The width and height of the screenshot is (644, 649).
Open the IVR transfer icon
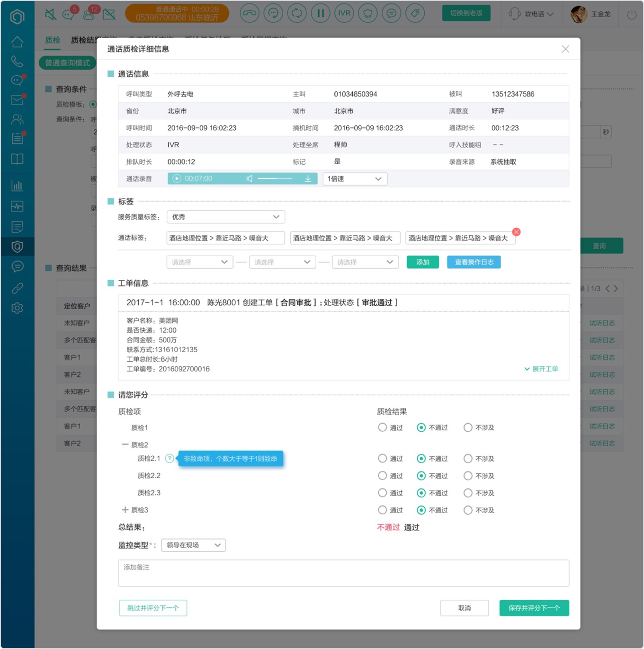point(344,13)
